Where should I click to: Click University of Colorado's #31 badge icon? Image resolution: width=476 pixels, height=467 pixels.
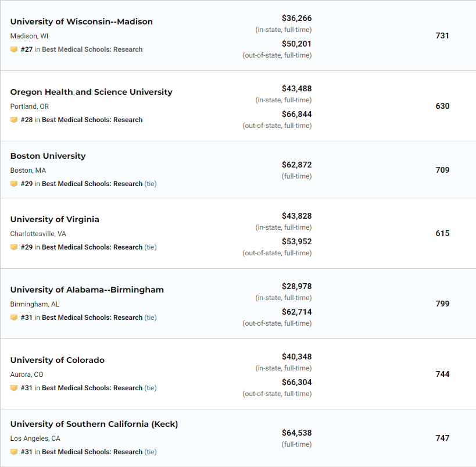pos(14,388)
